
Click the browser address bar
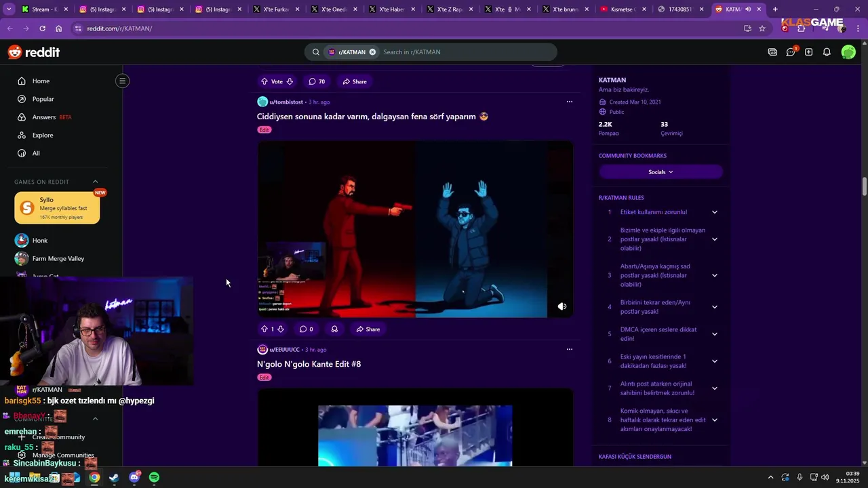407,28
